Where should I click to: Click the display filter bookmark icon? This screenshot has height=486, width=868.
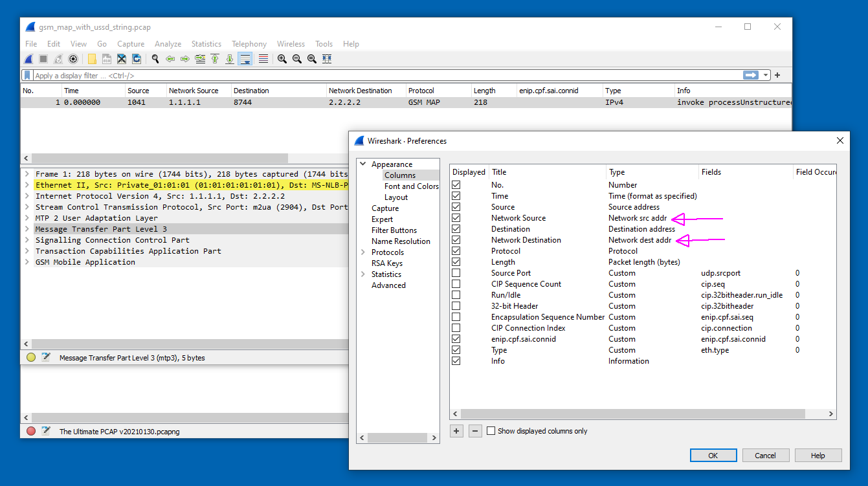tap(27, 75)
